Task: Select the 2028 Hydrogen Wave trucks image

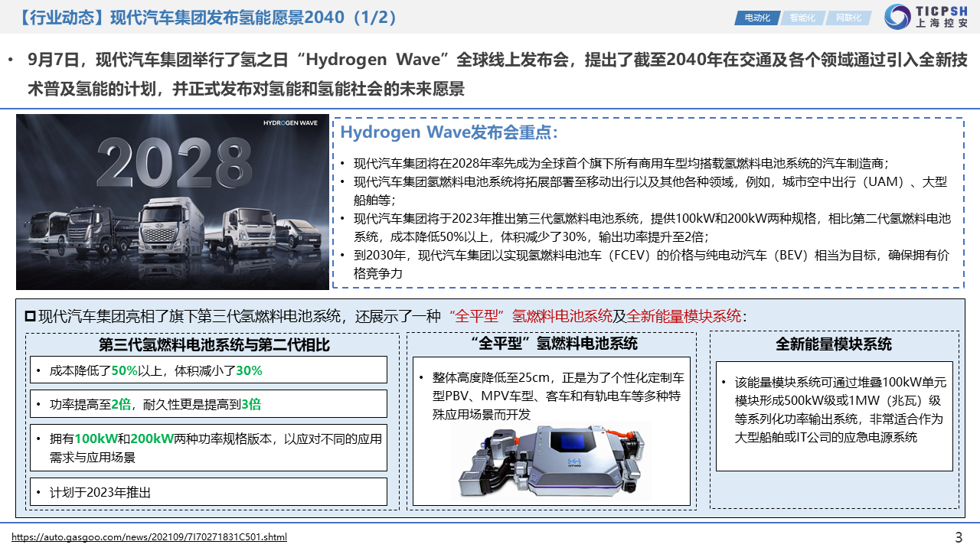Action: 172,202
